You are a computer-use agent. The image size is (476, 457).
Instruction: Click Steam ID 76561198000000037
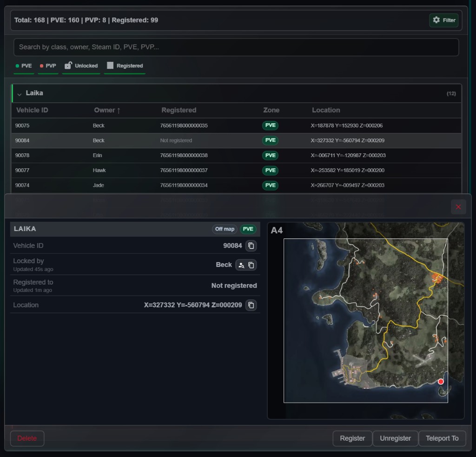(184, 170)
